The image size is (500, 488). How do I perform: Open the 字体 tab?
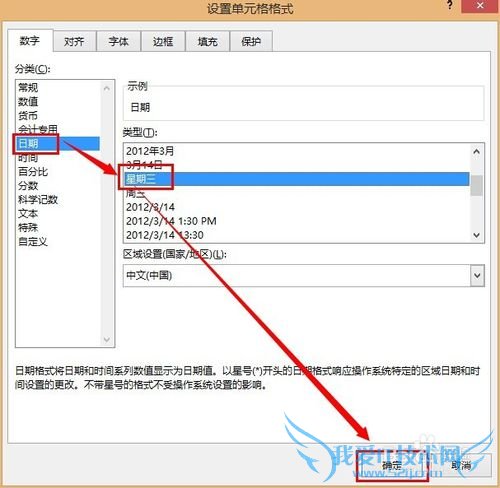point(118,42)
